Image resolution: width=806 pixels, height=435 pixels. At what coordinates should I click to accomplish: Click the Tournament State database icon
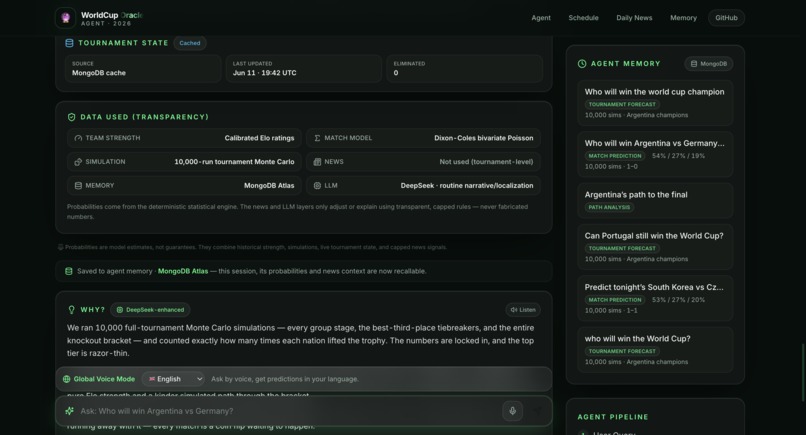click(x=69, y=43)
